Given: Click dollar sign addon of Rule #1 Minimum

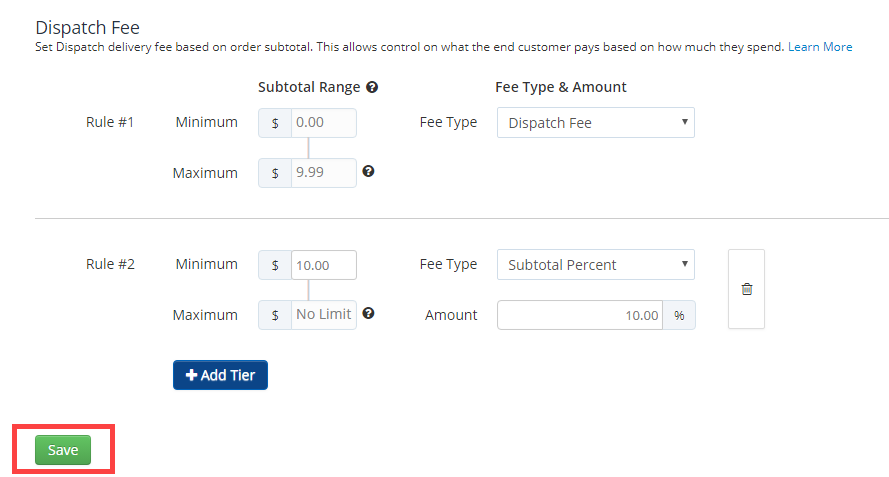Looking at the screenshot, I should click(x=275, y=123).
